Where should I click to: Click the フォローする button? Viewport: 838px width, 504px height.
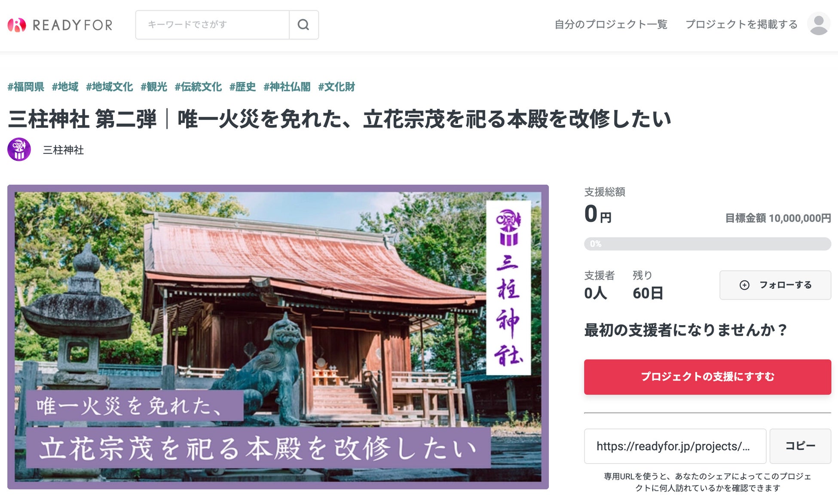pyautogui.click(x=775, y=285)
